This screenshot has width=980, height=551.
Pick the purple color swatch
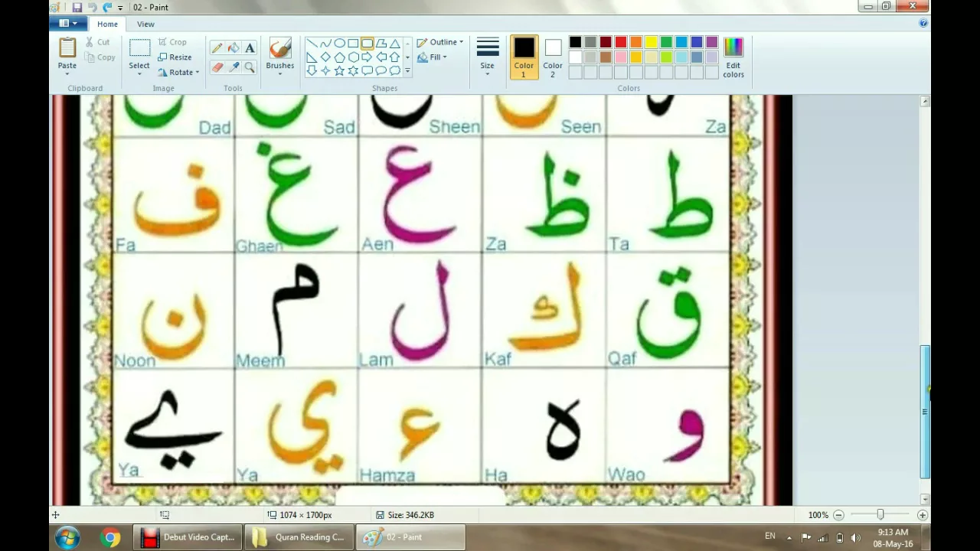[711, 42]
